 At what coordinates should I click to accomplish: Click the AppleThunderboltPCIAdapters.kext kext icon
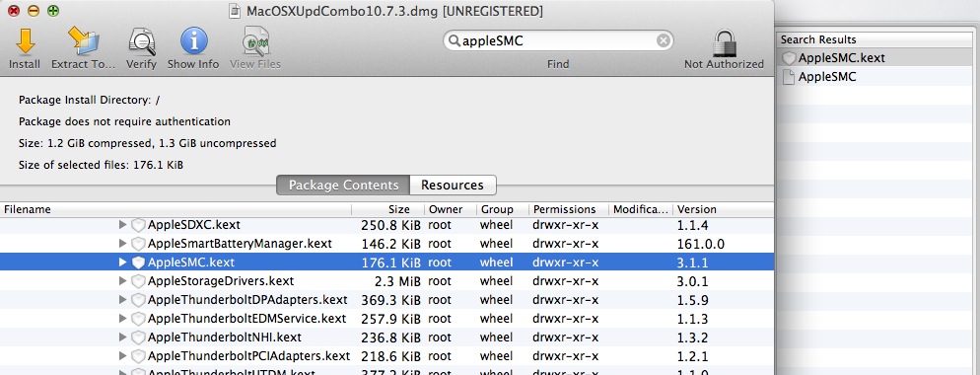[138, 357]
